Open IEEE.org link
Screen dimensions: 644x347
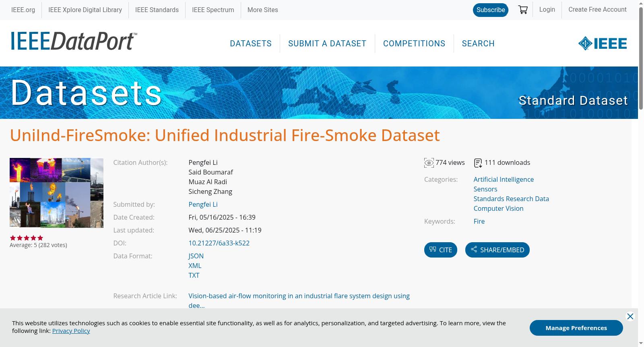(23, 10)
